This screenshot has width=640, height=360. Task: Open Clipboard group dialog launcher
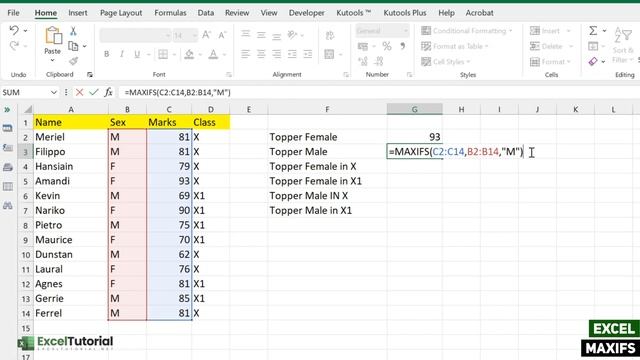coord(90,75)
